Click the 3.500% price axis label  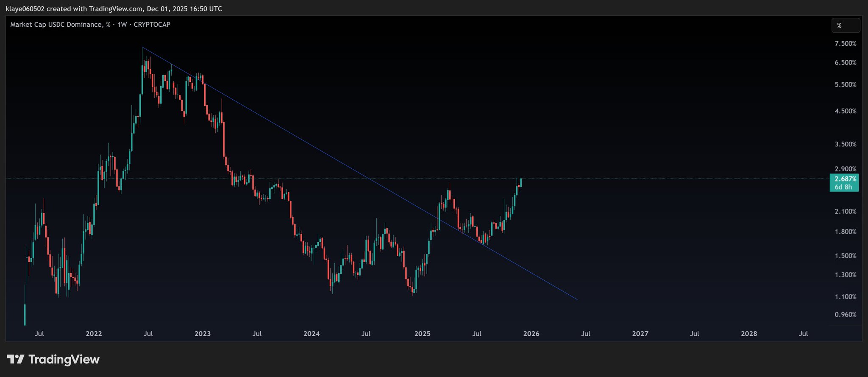tap(845, 144)
